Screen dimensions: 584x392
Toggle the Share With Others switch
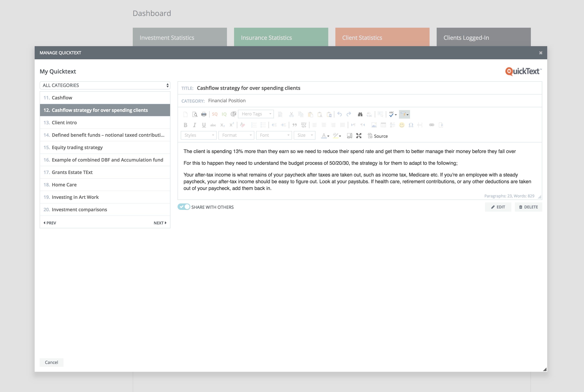point(184,207)
